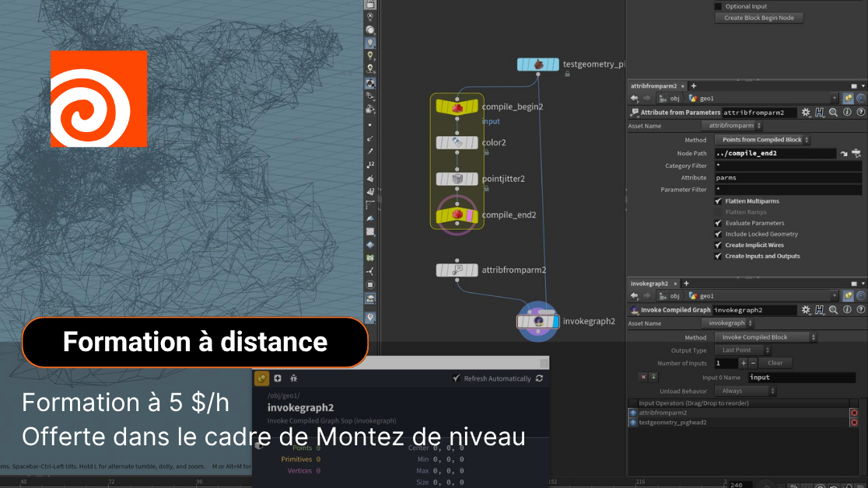Toggle the Flatten Multiparms checkbox
The image size is (868, 488).
[x=718, y=201]
